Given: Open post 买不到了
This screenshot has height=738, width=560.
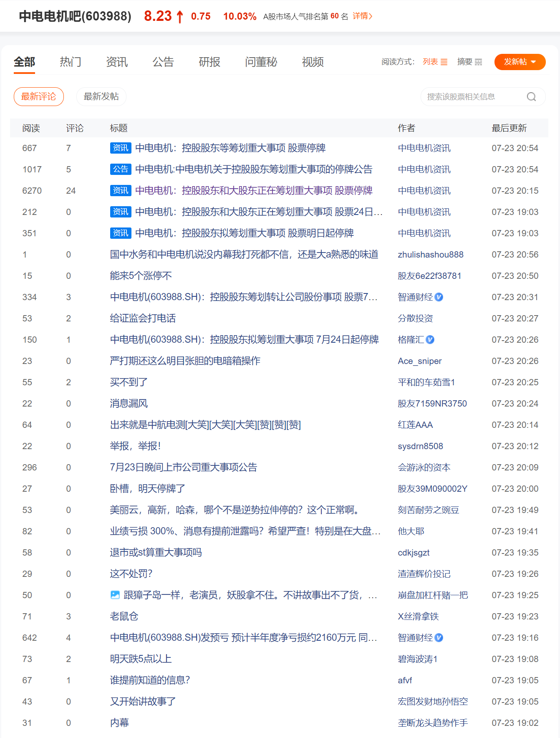Looking at the screenshot, I should point(129,382).
